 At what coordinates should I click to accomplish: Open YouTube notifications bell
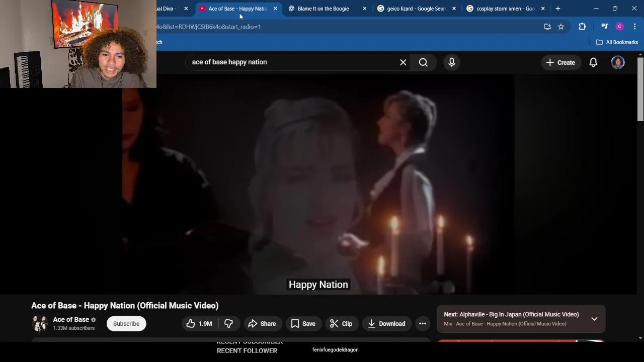coord(593,62)
